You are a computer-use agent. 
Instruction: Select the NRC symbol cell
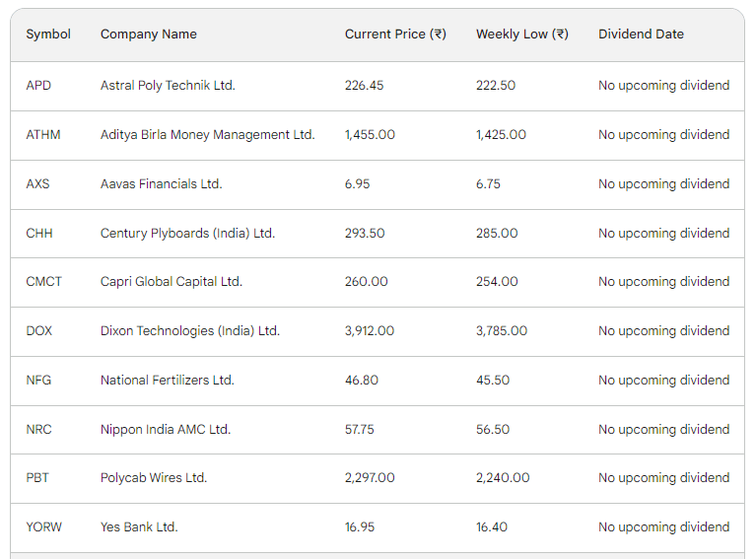[x=38, y=429]
